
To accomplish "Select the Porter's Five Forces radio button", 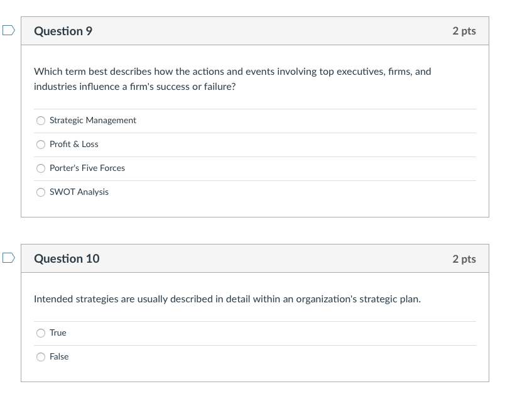I will (40, 168).
